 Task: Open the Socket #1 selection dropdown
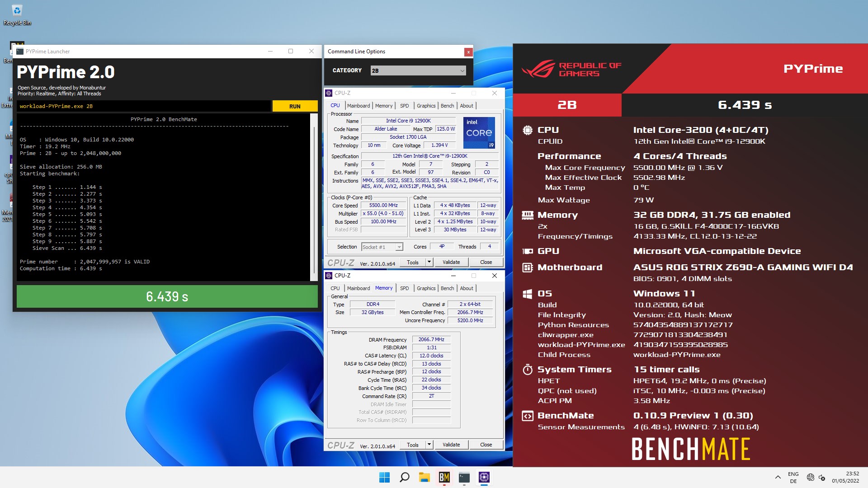click(x=382, y=247)
